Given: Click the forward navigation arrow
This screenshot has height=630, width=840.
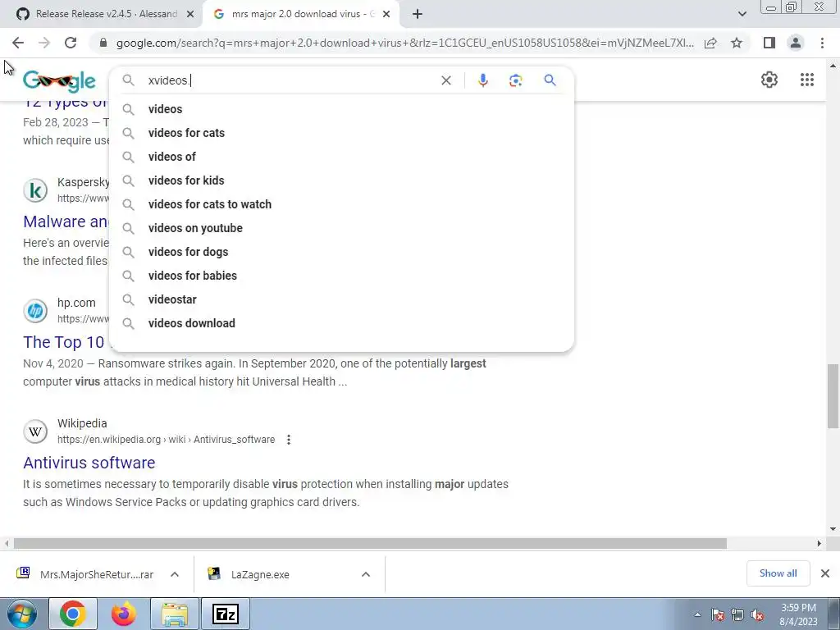Looking at the screenshot, I should tap(44, 43).
